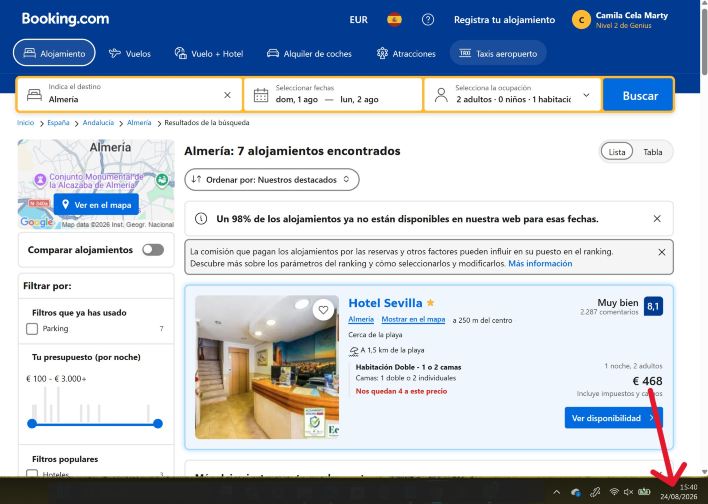Switch results view to Tabla
The image size is (708, 504).
652,152
